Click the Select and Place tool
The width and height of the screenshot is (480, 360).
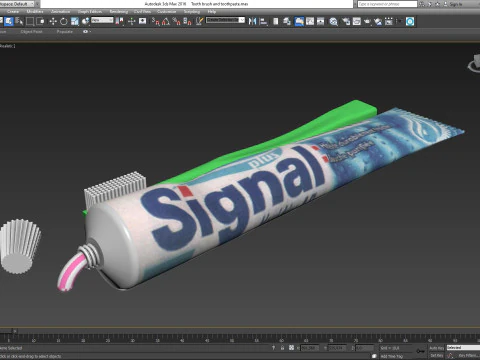(x=85, y=22)
